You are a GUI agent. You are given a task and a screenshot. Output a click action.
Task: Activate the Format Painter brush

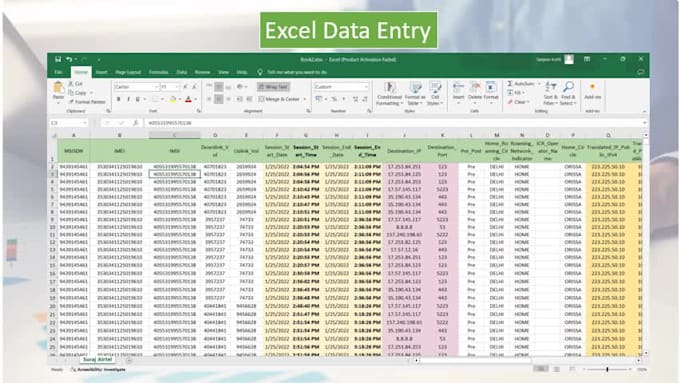point(71,101)
